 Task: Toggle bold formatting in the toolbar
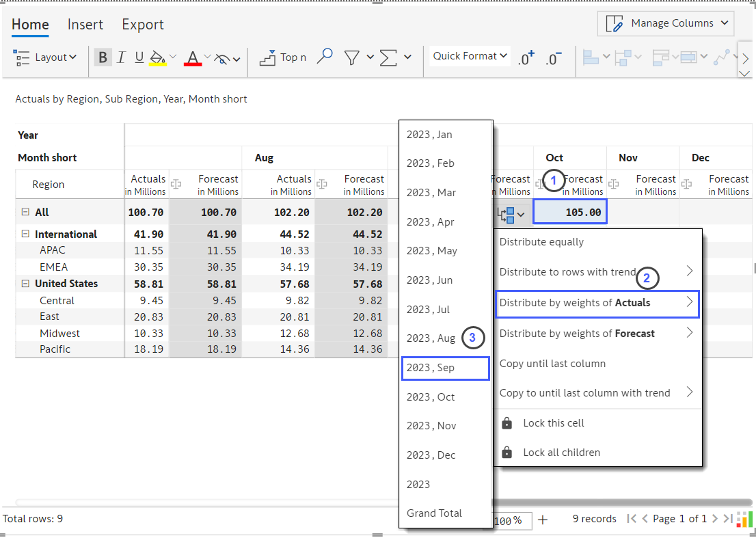tap(103, 57)
